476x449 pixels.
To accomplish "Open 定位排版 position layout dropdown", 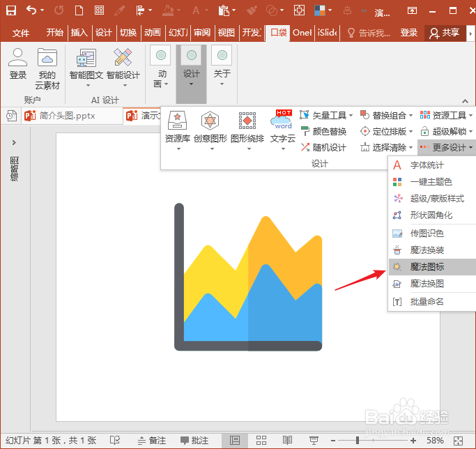I will (x=387, y=132).
